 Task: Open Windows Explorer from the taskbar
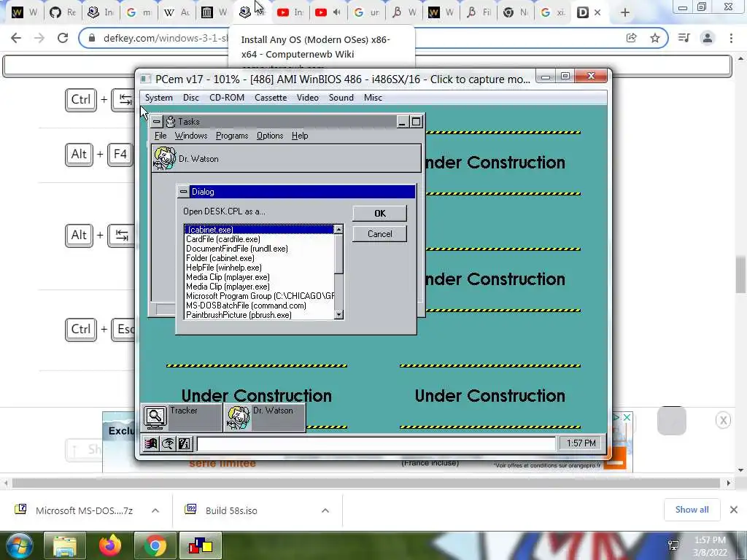tap(64, 545)
